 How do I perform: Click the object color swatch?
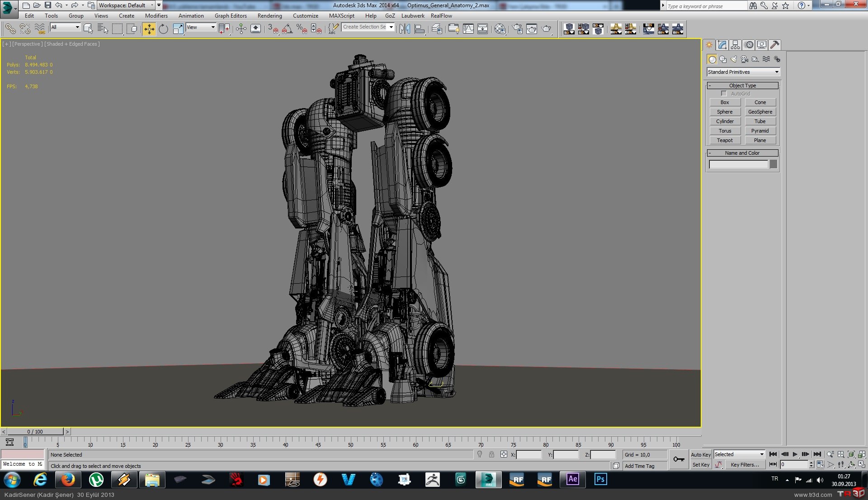click(x=774, y=164)
